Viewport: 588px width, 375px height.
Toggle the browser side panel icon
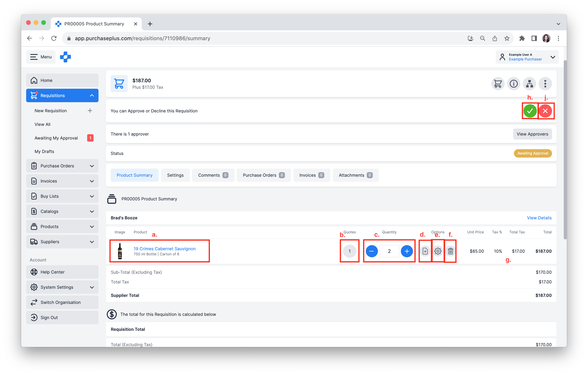click(534, 38)
